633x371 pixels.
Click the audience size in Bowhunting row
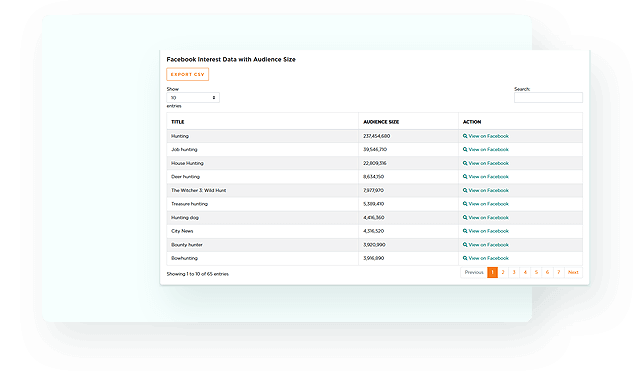[373, 258]
